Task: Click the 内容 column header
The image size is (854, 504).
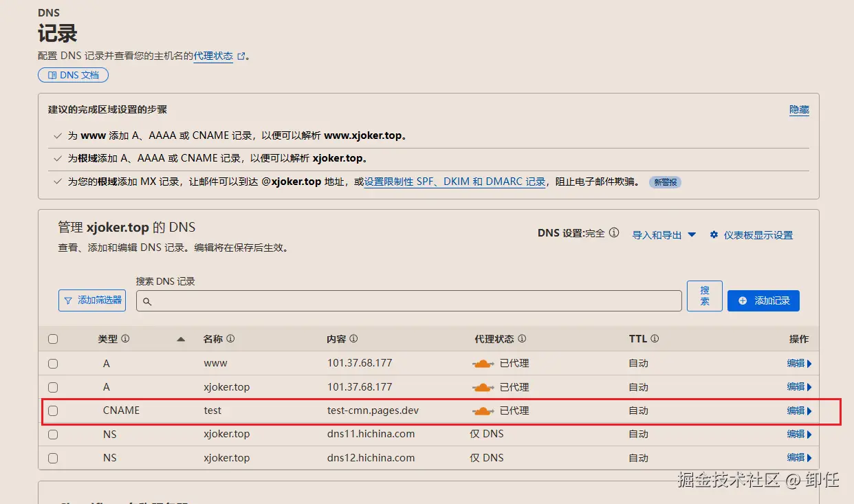Action: pos(336,339)
